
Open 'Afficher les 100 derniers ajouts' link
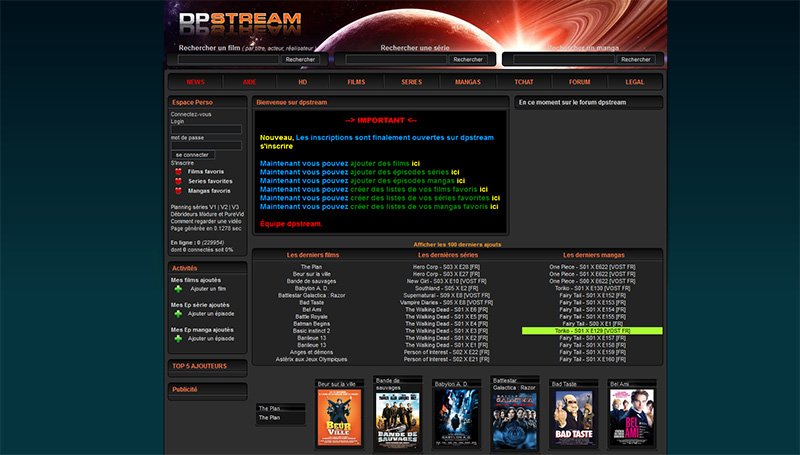point(457,244)
